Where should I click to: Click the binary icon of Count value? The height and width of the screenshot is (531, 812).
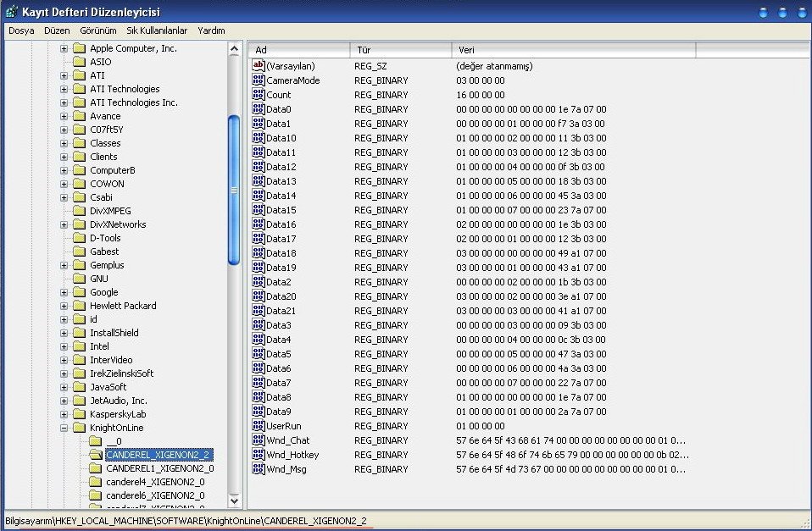pos(258,94)
